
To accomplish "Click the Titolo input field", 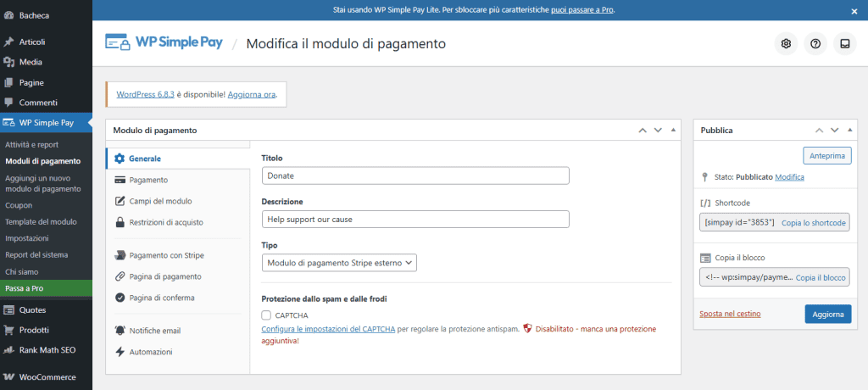I will (415, 175).
